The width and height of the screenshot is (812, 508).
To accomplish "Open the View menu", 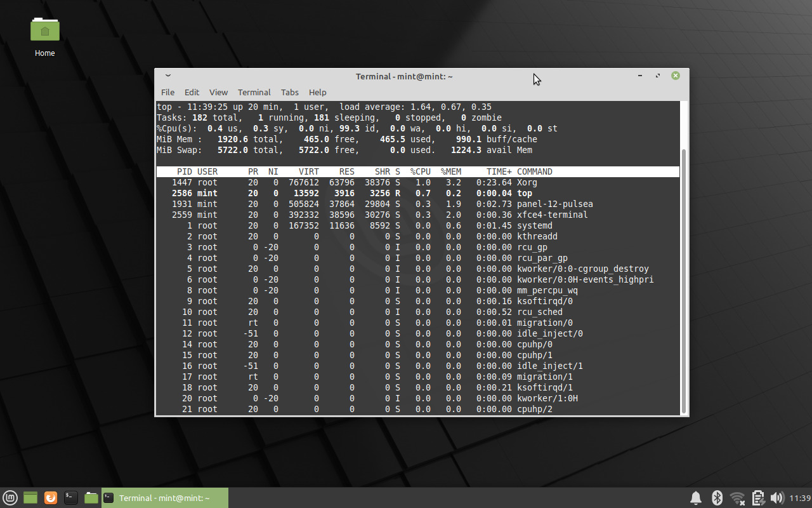I will click(218, 92).
